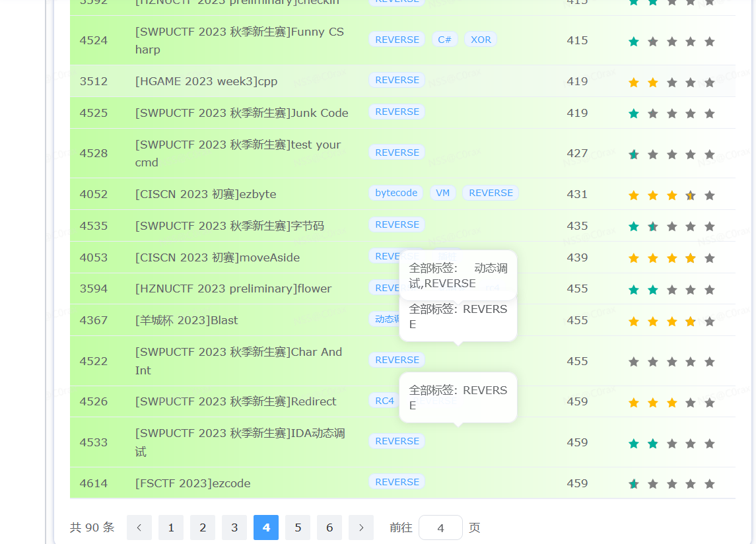This screenshot has height=544, width=756.
Task: Go to previous page using the left chevron
Action: (x=139, y=527)
